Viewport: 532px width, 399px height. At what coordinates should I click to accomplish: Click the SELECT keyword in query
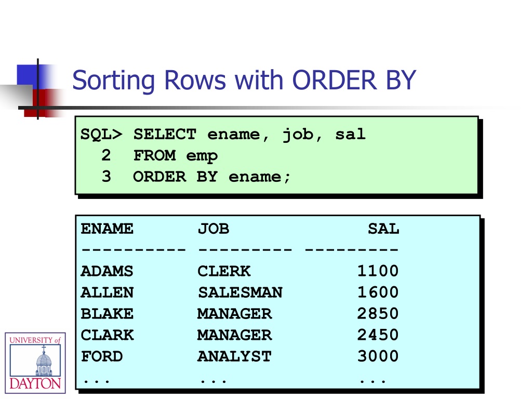click(165, 135)
